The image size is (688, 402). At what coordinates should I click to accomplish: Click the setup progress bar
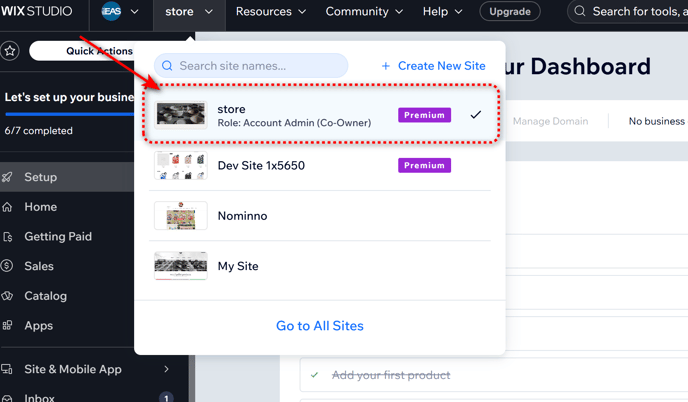[x=69, y=114]
